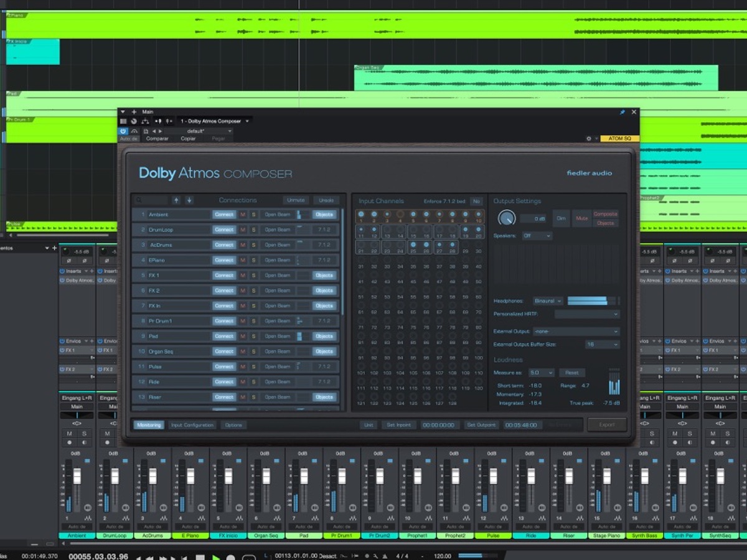Open the 1 - Dolby Atmos Composer dropdown
747x560 pixels.
215,121
